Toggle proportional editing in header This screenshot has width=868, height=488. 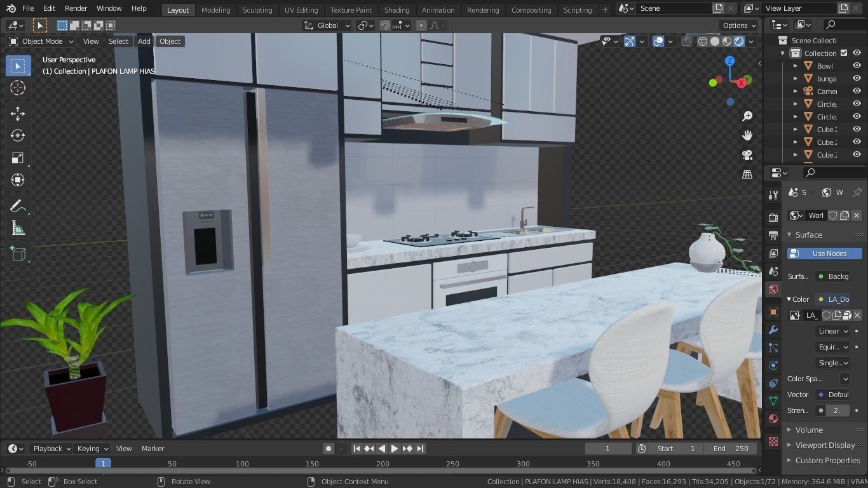coord(421,25)
